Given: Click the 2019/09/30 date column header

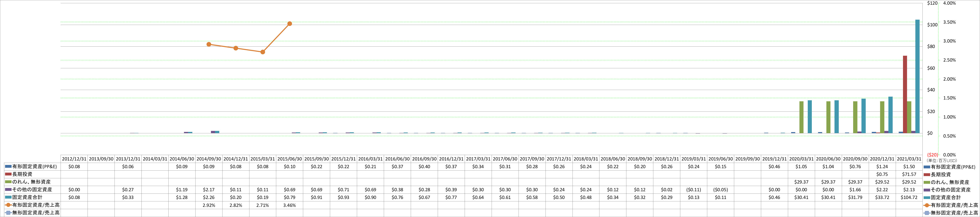Looking at the screenshot, I should [748, 159].
